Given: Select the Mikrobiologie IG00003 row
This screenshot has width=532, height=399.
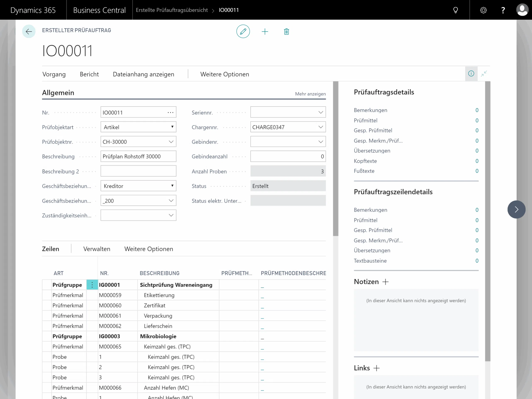Looking at the screenshot, I should pyautogui.click(x=184, y=336).
